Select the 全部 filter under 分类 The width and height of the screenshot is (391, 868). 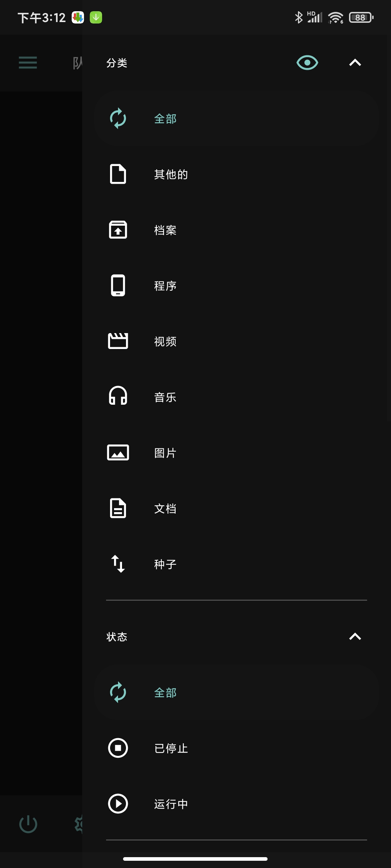236,119
